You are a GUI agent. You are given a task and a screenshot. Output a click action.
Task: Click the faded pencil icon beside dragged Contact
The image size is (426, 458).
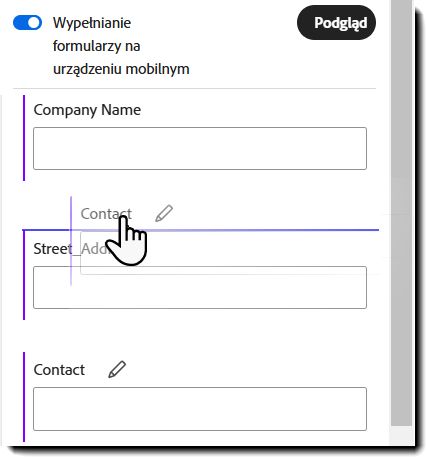point(164,213)
